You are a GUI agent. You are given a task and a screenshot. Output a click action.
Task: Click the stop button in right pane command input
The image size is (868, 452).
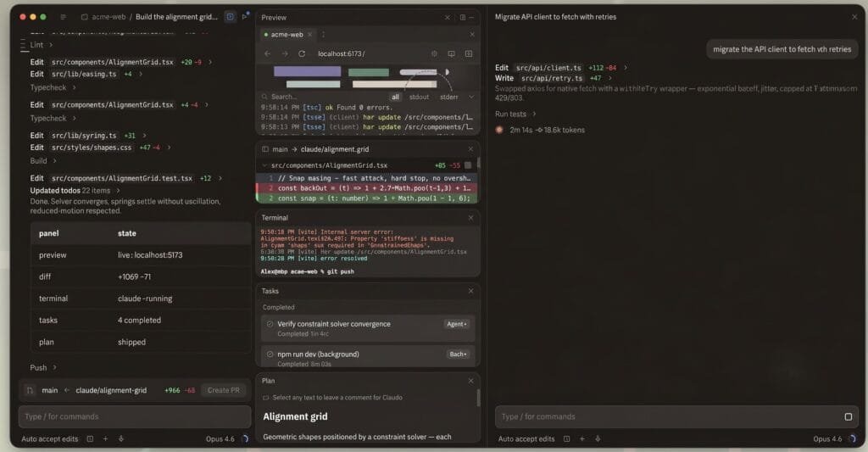(848, 416)
